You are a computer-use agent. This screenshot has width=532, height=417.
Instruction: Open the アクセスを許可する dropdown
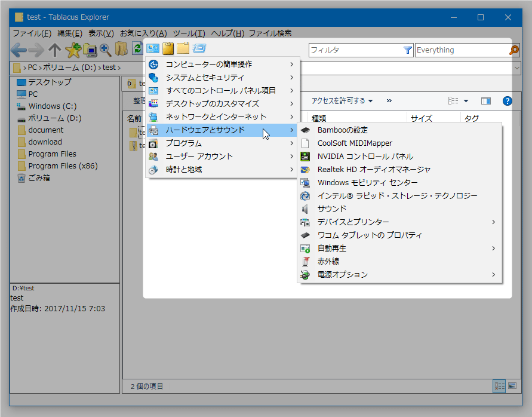[x=342, y=101]
